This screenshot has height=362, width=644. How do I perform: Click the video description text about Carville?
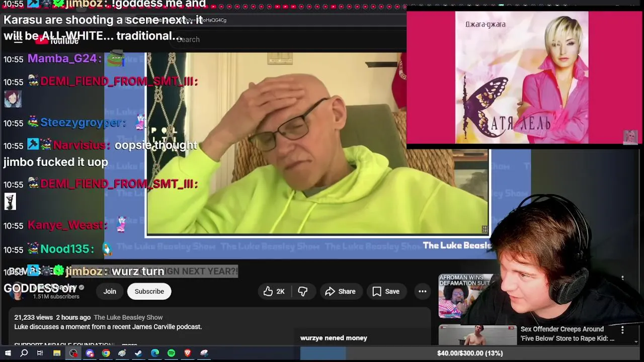[108, 327]
